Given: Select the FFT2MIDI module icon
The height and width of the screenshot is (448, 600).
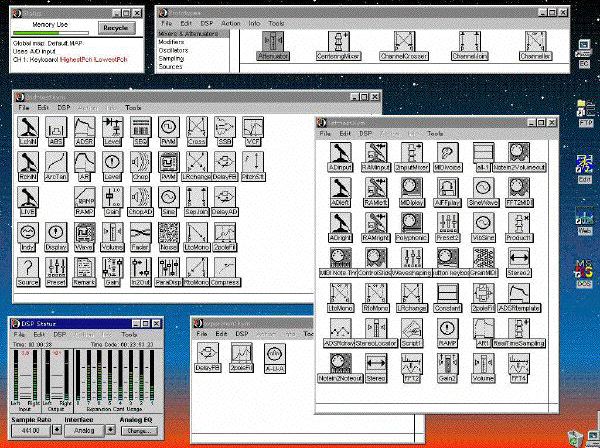Looking at the screenshot, I should click(x=519, y=192).
